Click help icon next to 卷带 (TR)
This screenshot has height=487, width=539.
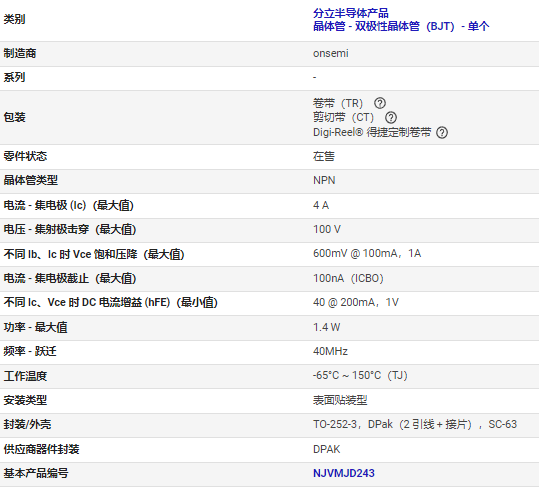[380, 103]
